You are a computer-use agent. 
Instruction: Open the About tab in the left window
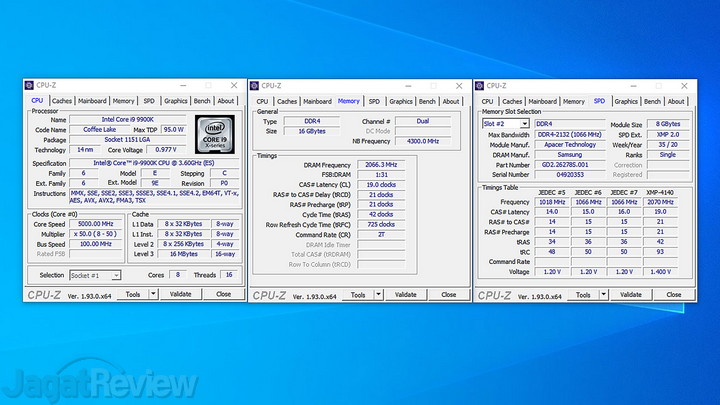pyautogui.click(x=227, y=101)
